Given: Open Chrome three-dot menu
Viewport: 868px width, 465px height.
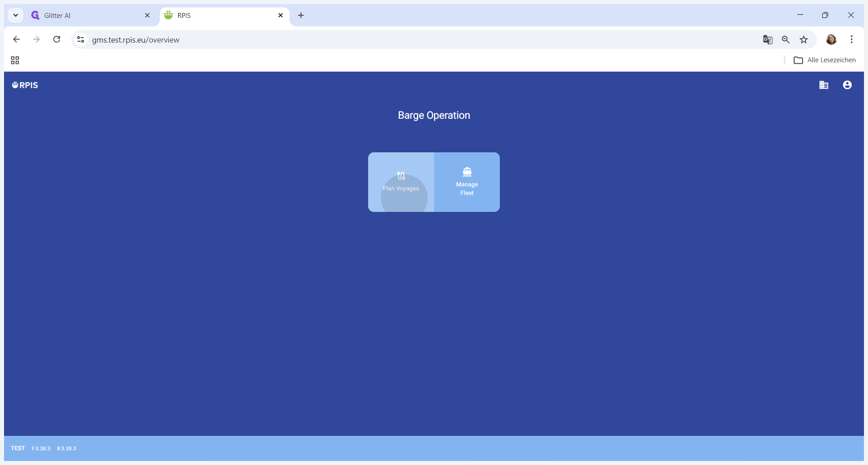Looking at the screenshot, I should 851,40.
